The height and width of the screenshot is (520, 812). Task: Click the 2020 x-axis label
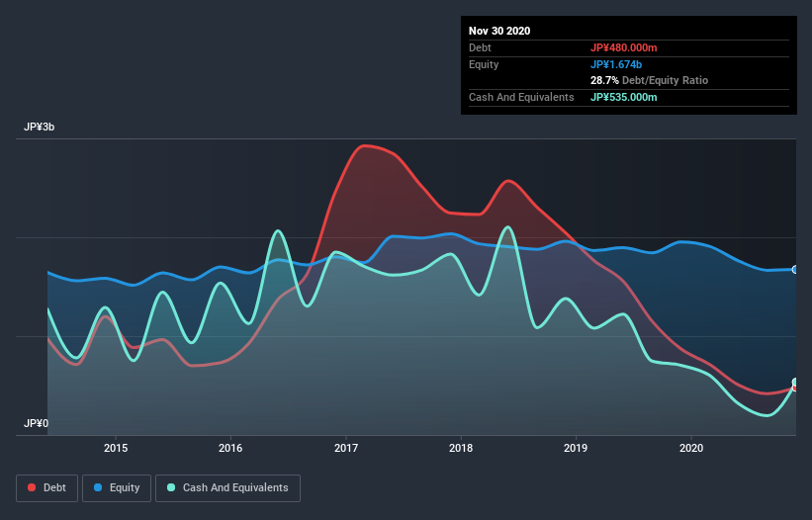coord(691,448)
